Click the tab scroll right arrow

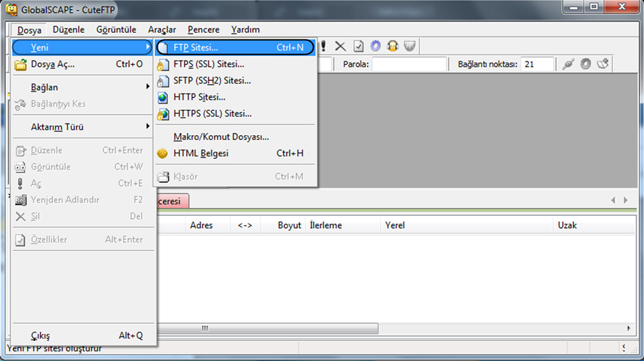click(626, 200)
